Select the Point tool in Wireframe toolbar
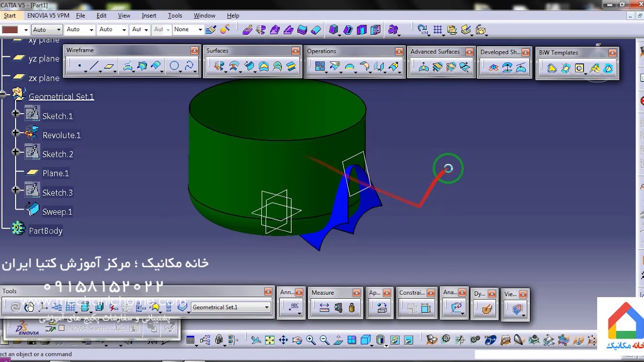644x362 pixels. point(79,66)
